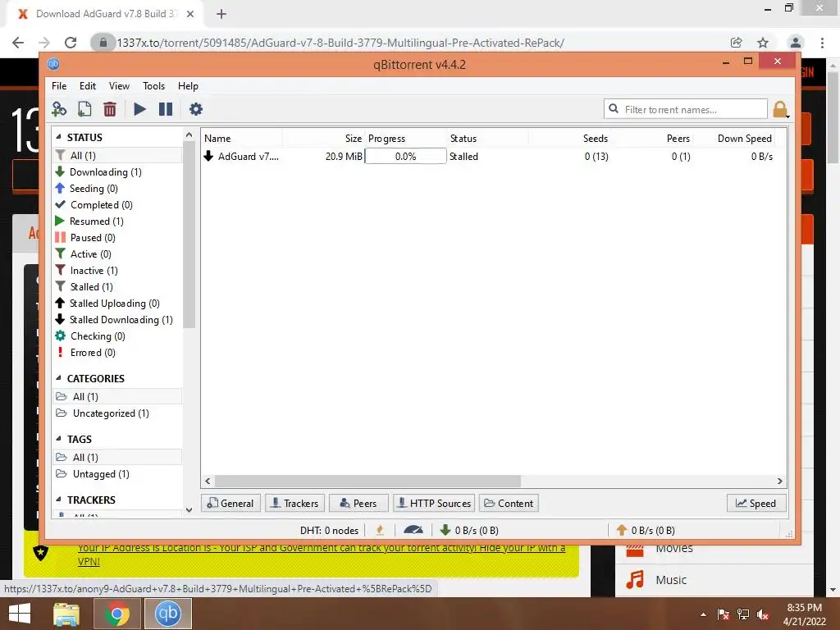Click the Add Torrent File toolbar icon
The image size is (840, 630).
click(84, 109)
